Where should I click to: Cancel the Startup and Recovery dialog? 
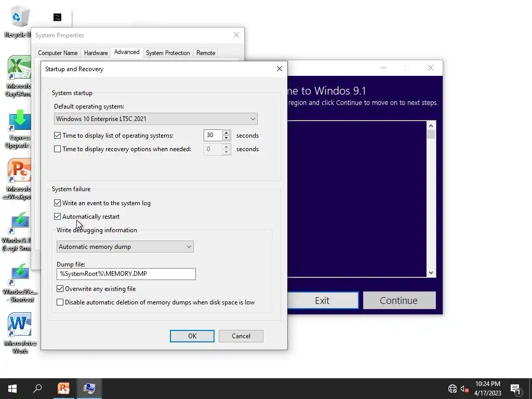point(241,336)
